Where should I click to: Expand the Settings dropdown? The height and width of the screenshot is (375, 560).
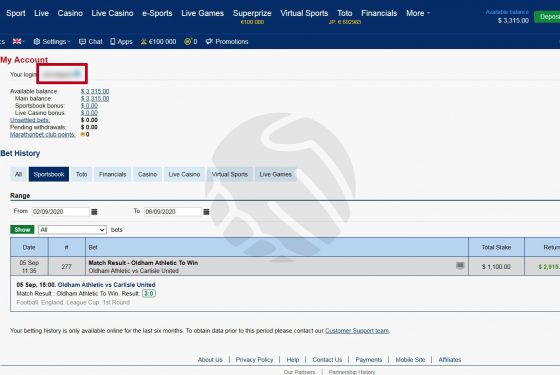point(52,42)
